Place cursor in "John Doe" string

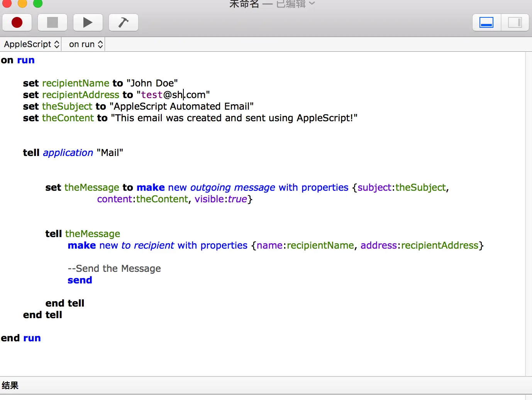(x=152, y=83)
